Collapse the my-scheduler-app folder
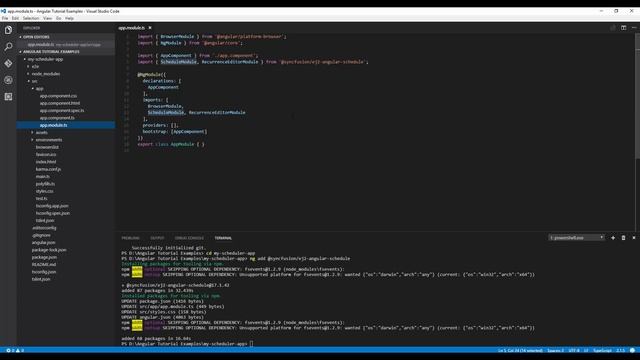 (45, 59)
